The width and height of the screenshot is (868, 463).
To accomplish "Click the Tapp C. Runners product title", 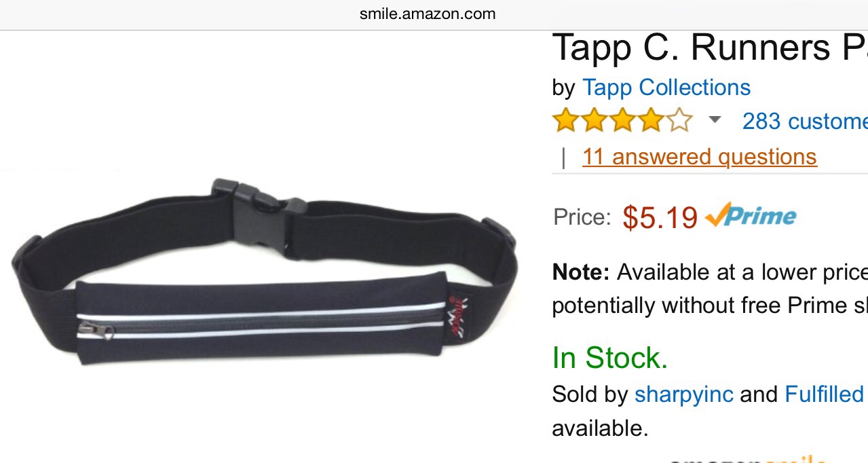I will pyautogui.click(x=710, y=48).
